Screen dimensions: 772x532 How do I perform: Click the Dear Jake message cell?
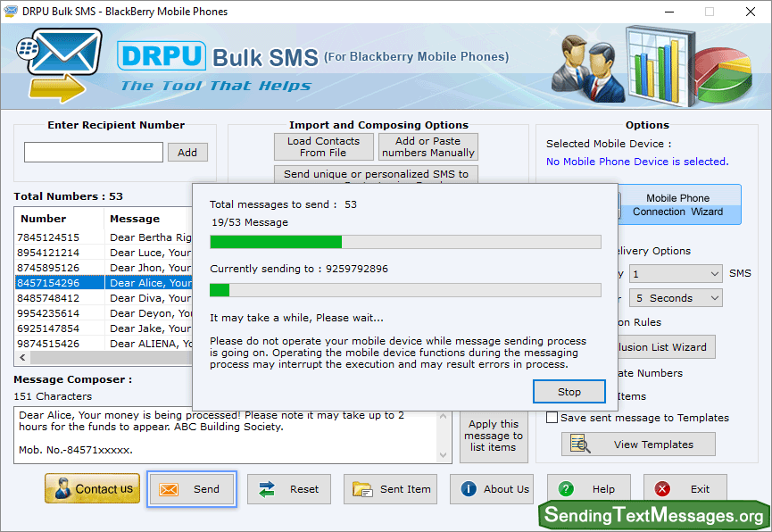click(150, 328)
